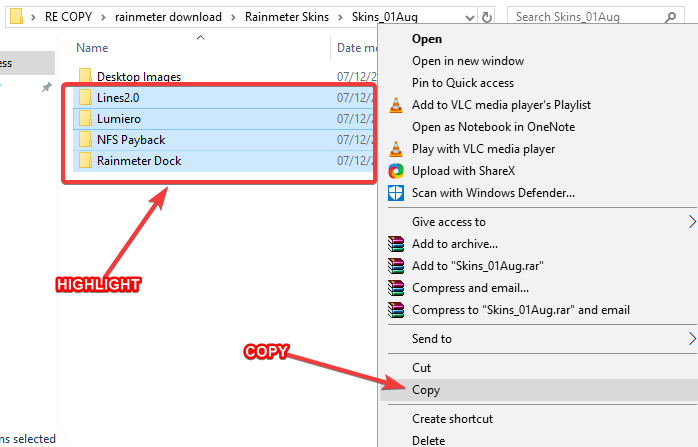
Task: Expand the Give access to submenu arrow
Action: [x=692, y=222]
